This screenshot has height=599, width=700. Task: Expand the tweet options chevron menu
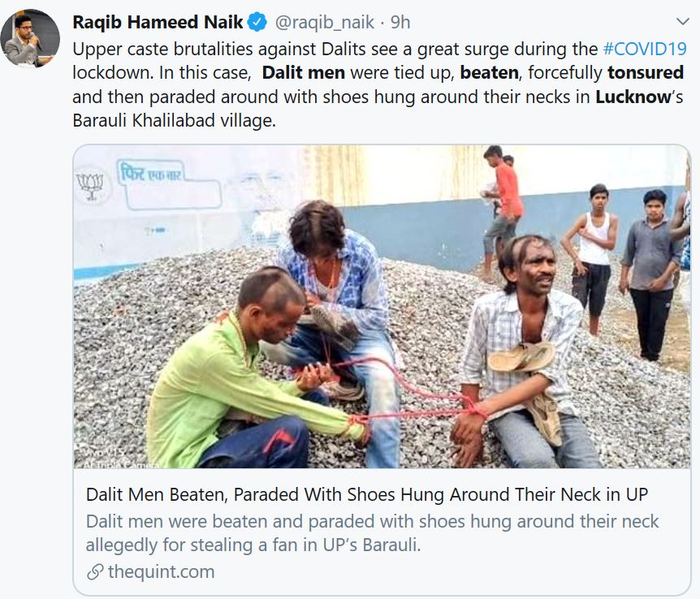tap(681, 21)
